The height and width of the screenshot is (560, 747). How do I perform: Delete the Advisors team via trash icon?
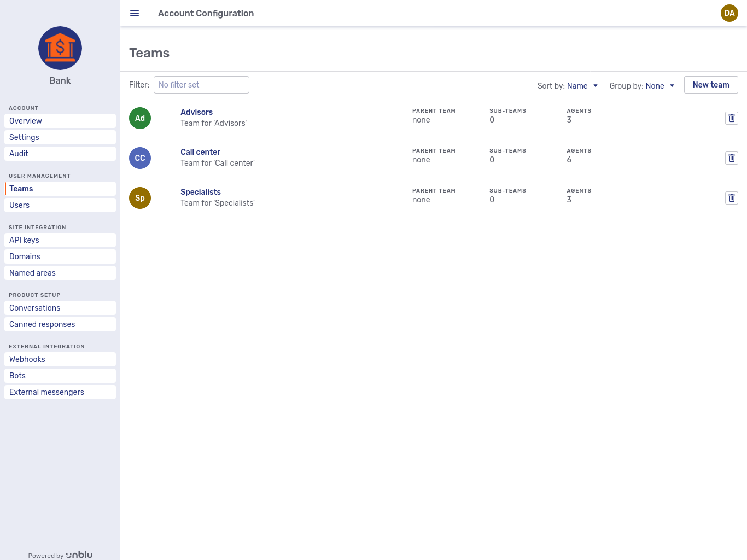[731, 118]
